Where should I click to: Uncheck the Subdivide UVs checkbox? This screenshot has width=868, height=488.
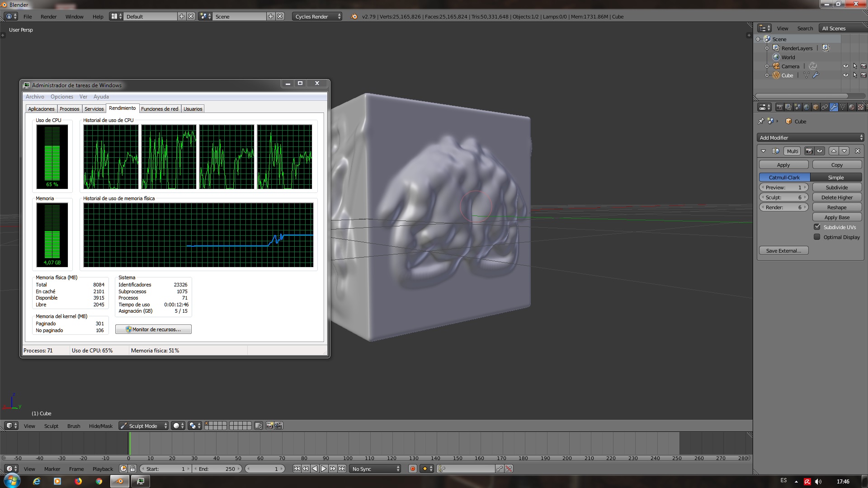click(x=817, y=227)
